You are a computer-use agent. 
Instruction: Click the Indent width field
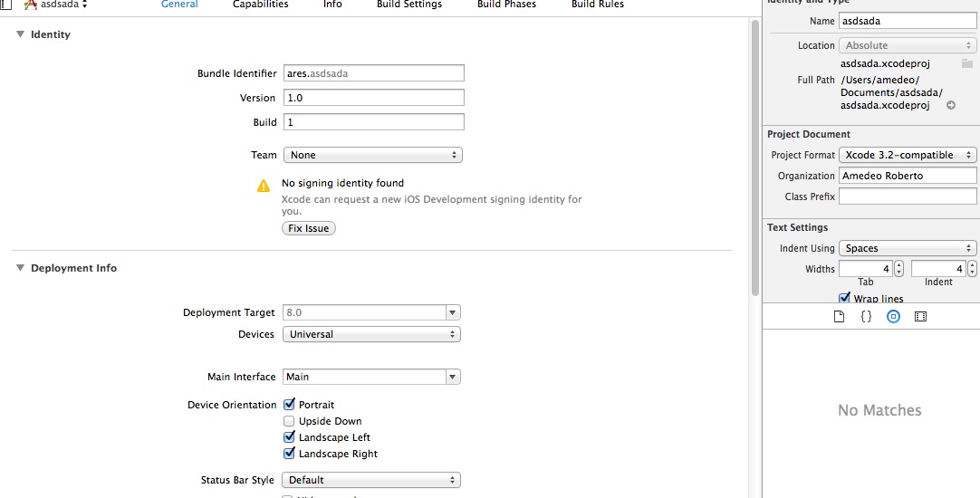pos(938,269)
